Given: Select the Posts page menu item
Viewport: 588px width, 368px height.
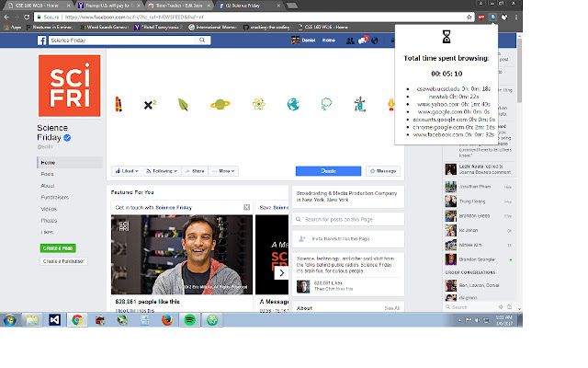Looking at the screenshot, I should [47, 174].
